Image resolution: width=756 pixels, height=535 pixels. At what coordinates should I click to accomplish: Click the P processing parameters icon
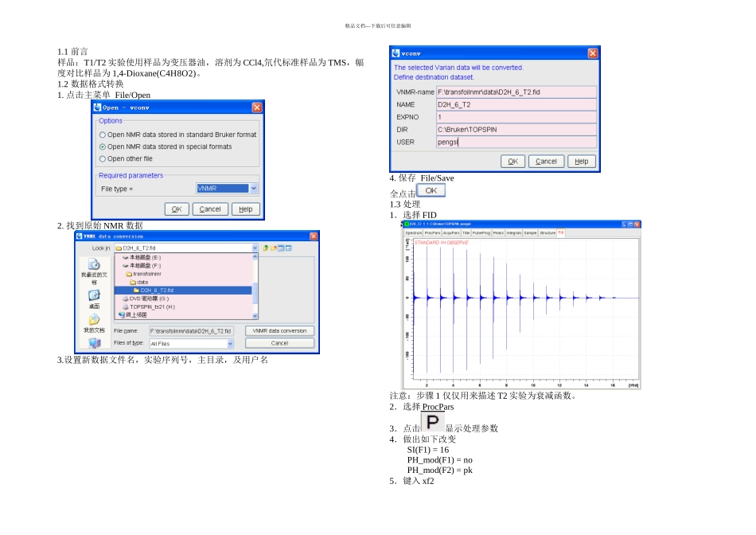tap(432, 423)
